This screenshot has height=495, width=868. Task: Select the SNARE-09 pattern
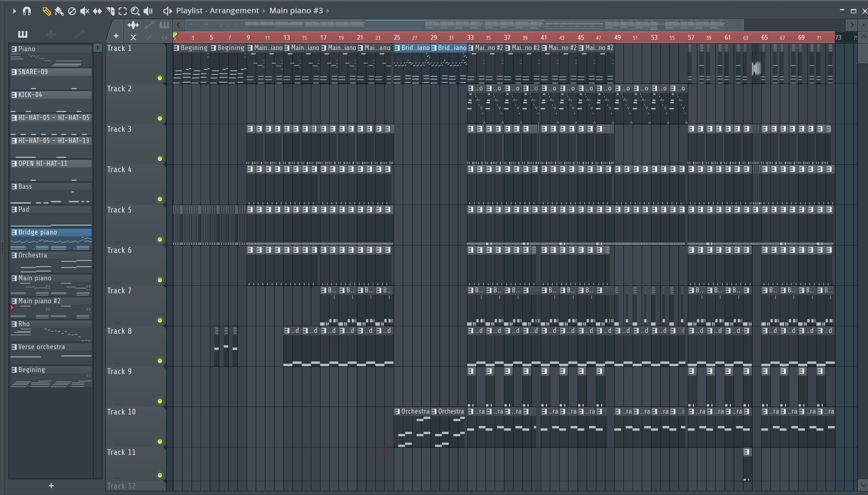pos(51,79)
